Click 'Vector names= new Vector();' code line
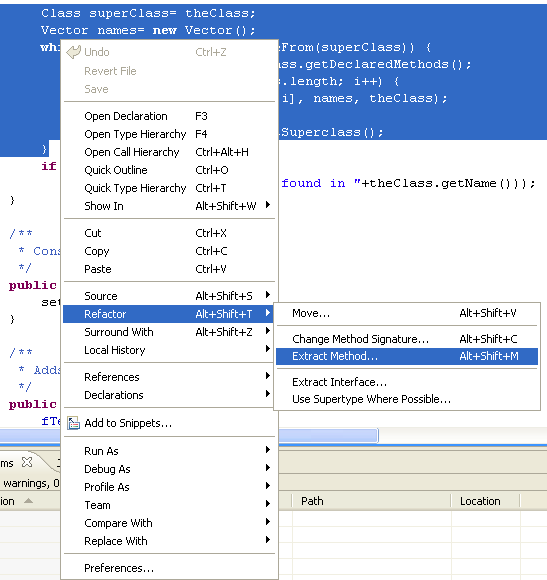The height and width of the screenshot is (580, 547). [x=148, y=30]
